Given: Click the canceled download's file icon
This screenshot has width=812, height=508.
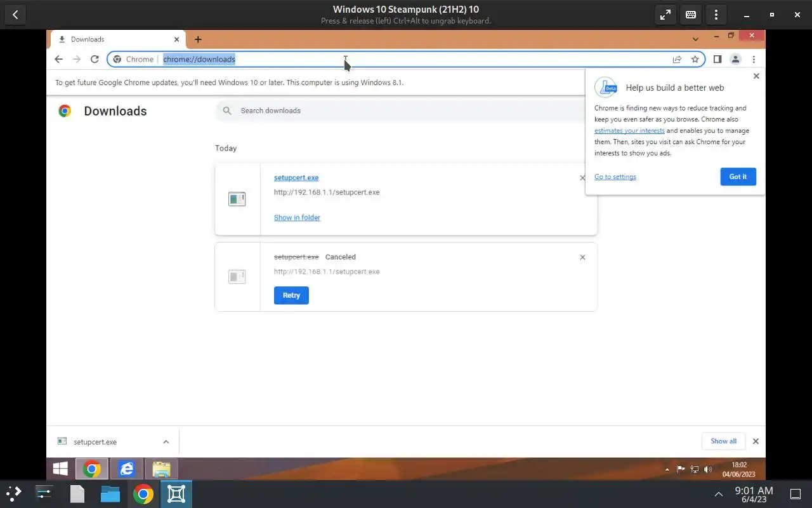Looking at the screenshot, I should 237,277.
